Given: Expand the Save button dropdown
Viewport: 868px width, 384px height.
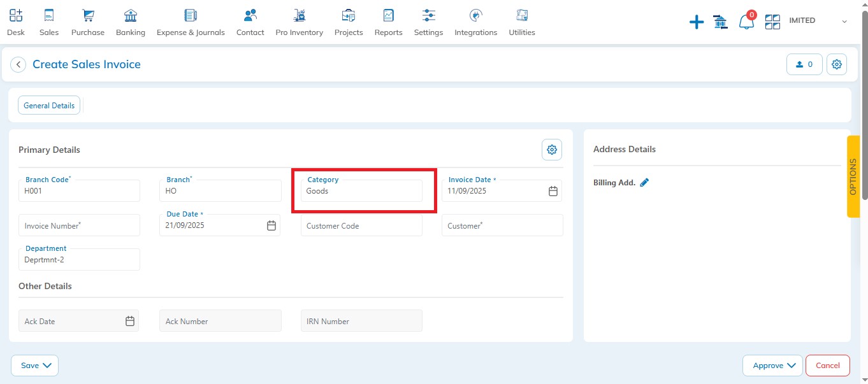Looking at the screenshot, I should click(x=35, y=366).
